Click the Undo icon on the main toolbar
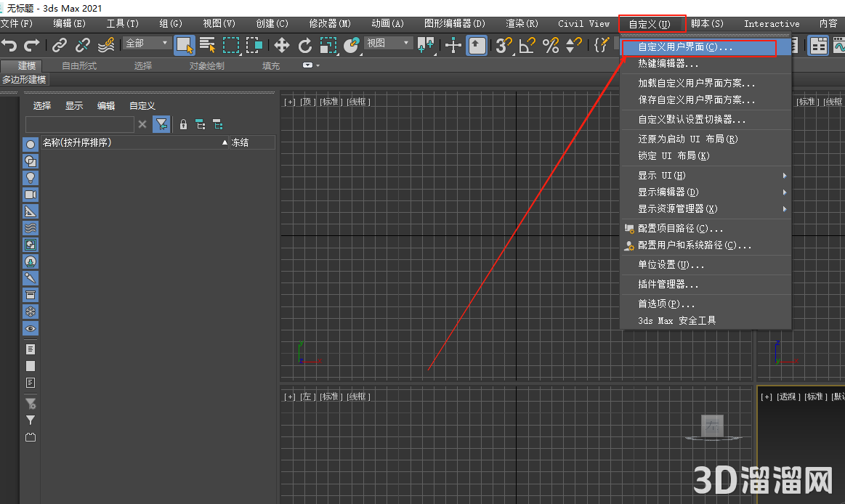The width and height of the screenshot is (845, 504). [9, 45]
